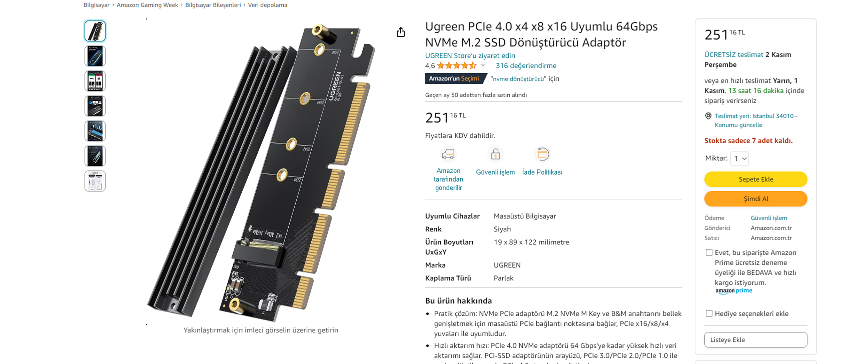Click the Sepete Ekle button
Screen dimensions: 868x364
point(755,179)
